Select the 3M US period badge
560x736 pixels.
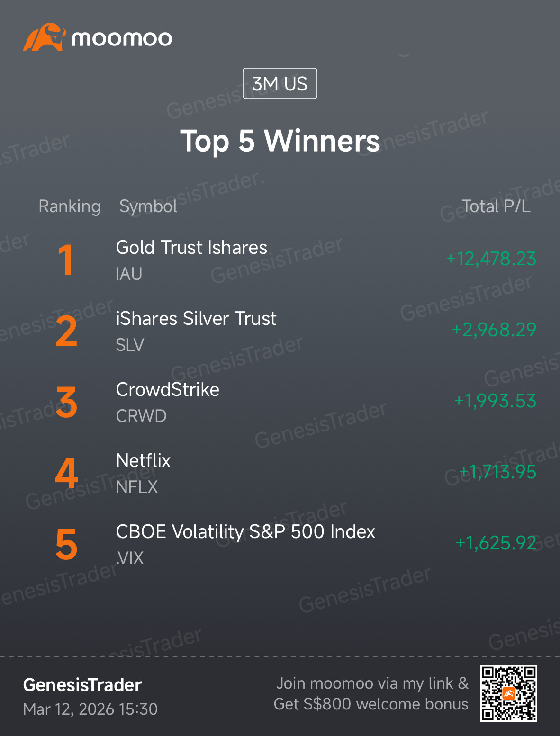pos(280,83)
